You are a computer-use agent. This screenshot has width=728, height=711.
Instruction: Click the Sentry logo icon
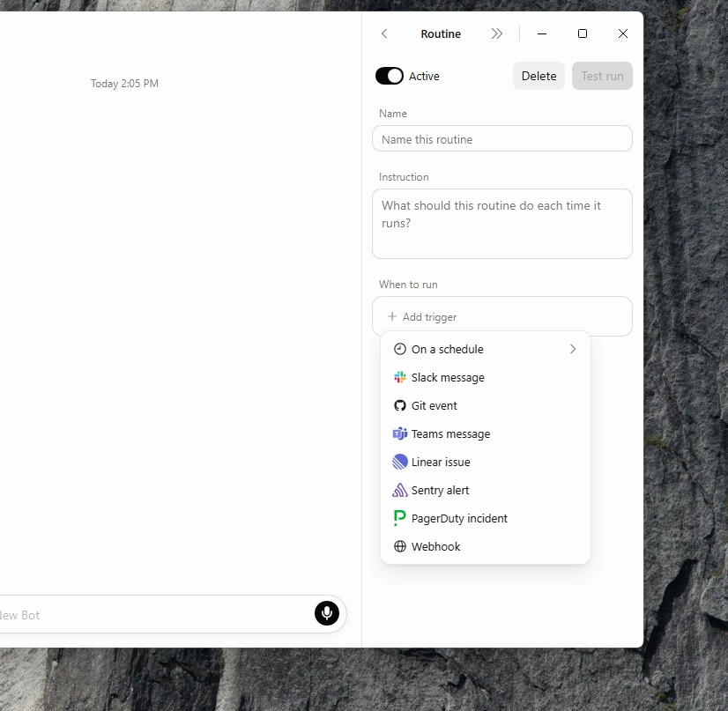400,490
